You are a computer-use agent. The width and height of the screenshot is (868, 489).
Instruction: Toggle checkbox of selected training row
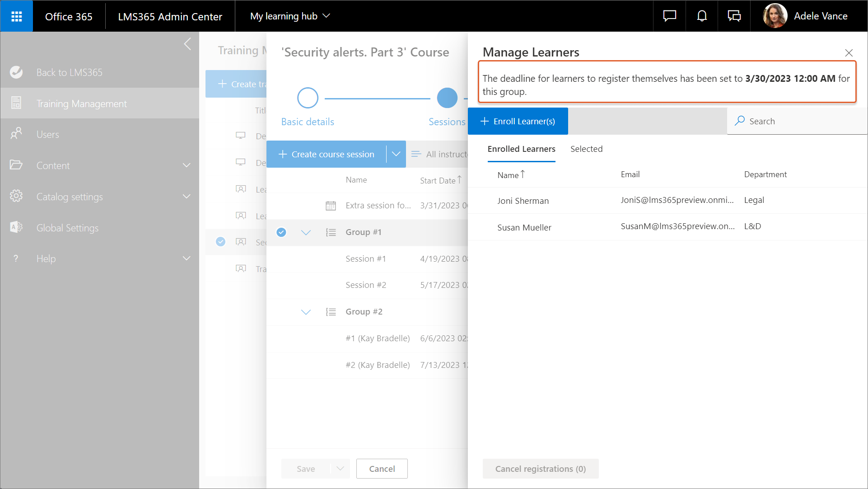coord(220,242)
